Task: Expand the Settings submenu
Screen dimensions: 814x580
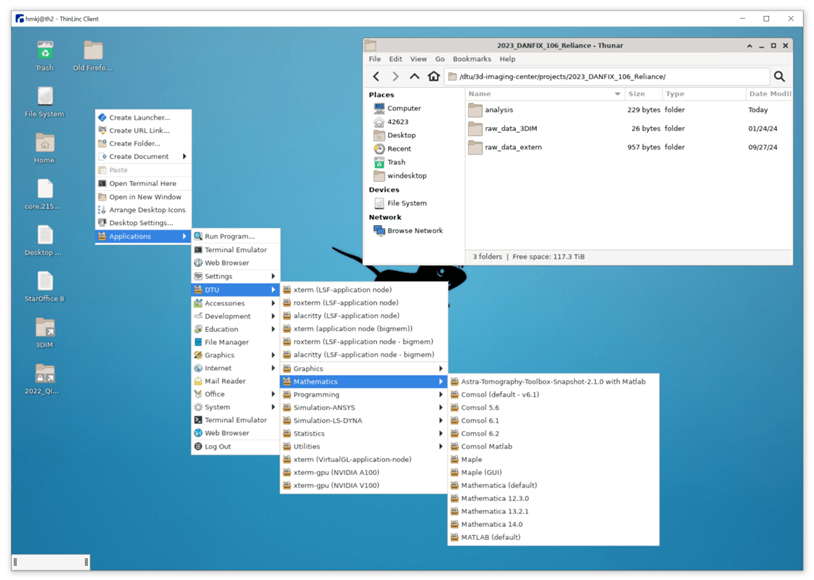Action: (x=236, y=276)
